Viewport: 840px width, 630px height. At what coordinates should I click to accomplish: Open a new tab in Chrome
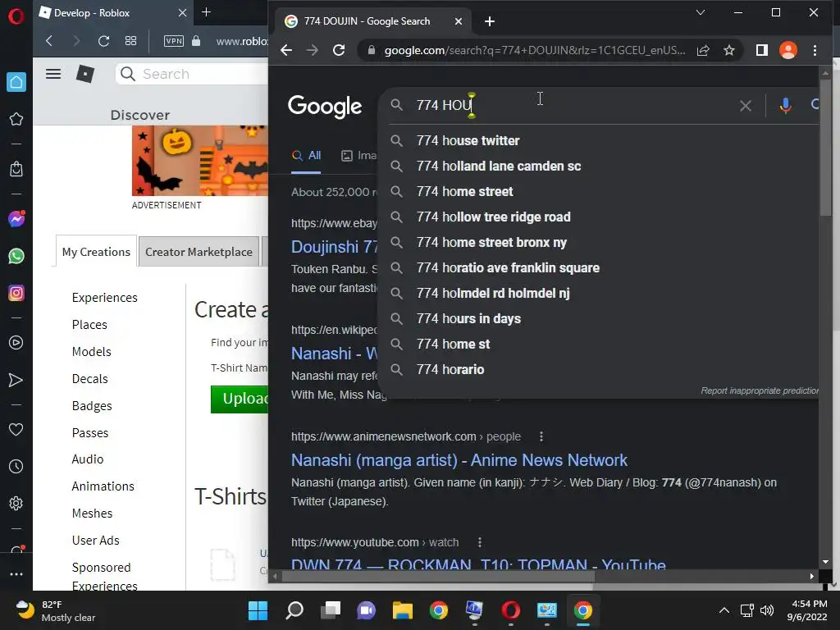coord(489,21)
